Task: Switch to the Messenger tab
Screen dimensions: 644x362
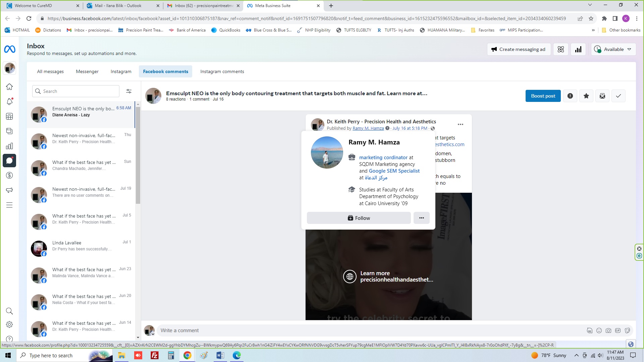Action: tap(87, 71)
